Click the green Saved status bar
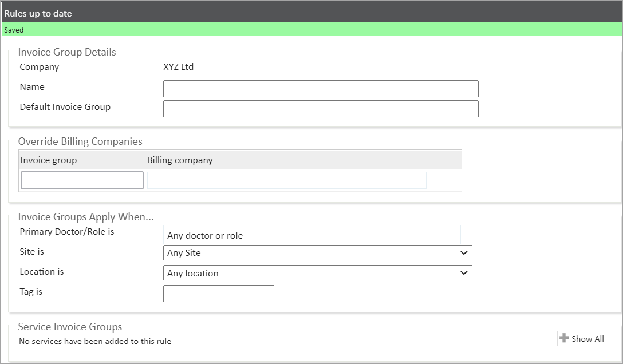This screenshot has height=364, width=623. 311,30
